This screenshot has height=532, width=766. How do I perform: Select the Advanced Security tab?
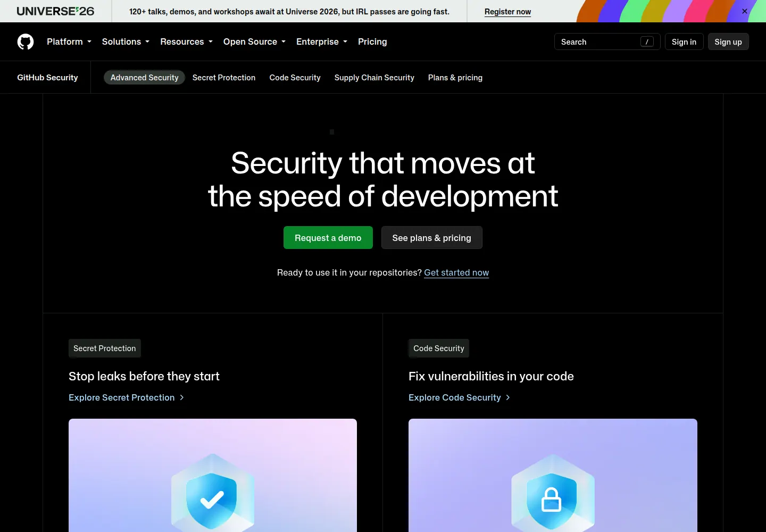pos(144,78)
